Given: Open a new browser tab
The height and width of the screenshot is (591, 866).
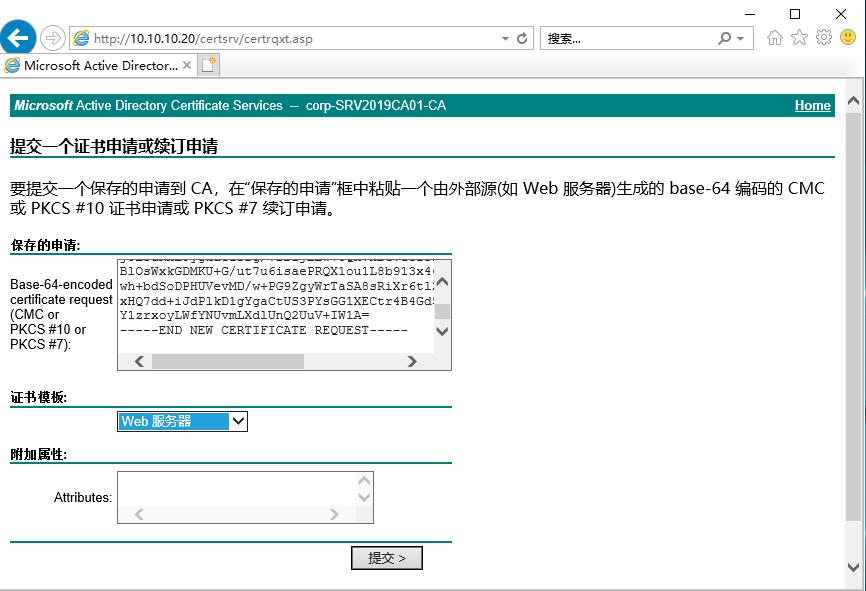Looking at the screenshot, I should pos(207,65).
